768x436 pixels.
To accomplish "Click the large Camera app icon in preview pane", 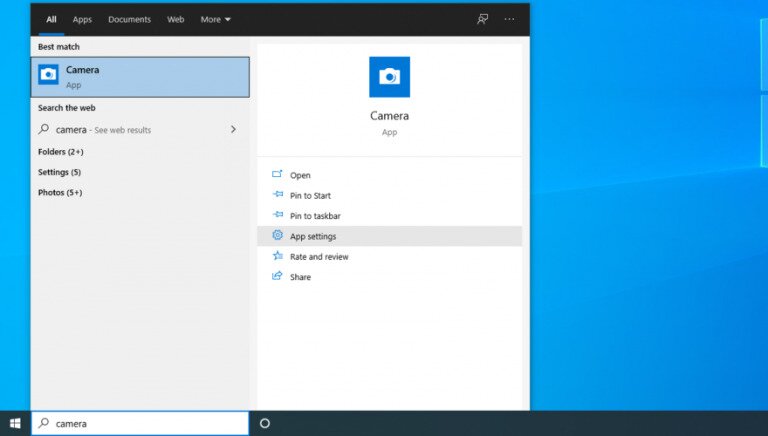I will 389,77.
